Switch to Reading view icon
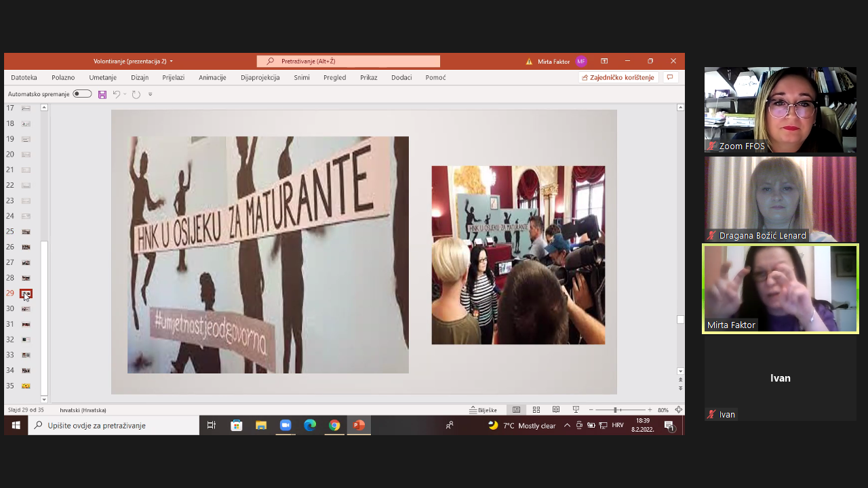 (x=556, y=410)
